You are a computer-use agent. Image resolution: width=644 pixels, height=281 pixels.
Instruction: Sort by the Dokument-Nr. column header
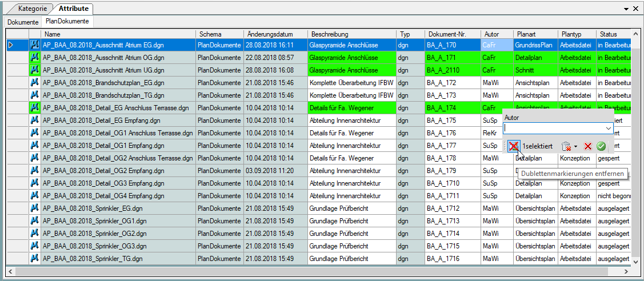(x=452, y=34)
